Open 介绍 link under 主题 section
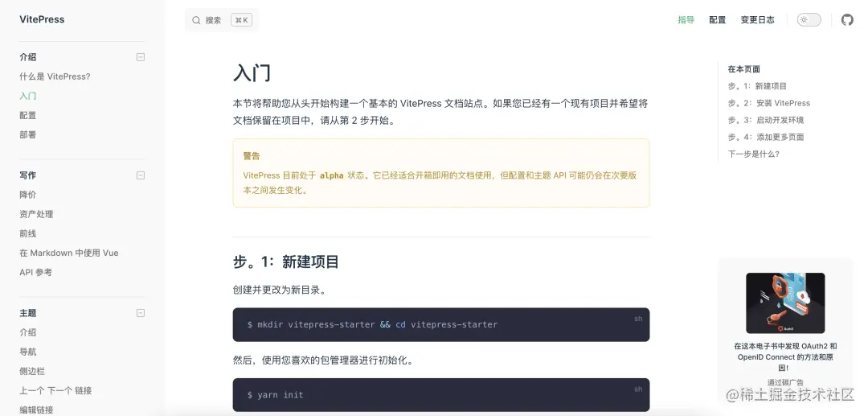The image size is (868, 416). pyautogui.click(x=27, y=332)
